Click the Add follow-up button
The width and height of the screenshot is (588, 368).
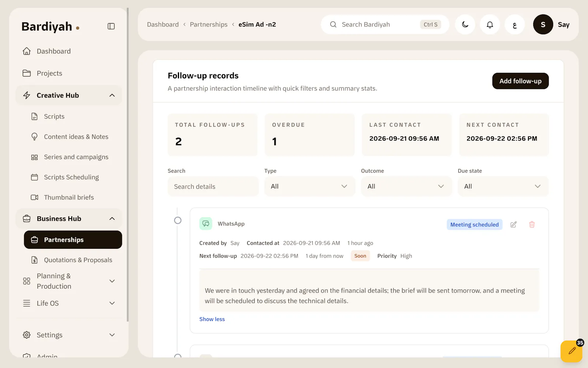pyautogui.click(x=520, y=81)
